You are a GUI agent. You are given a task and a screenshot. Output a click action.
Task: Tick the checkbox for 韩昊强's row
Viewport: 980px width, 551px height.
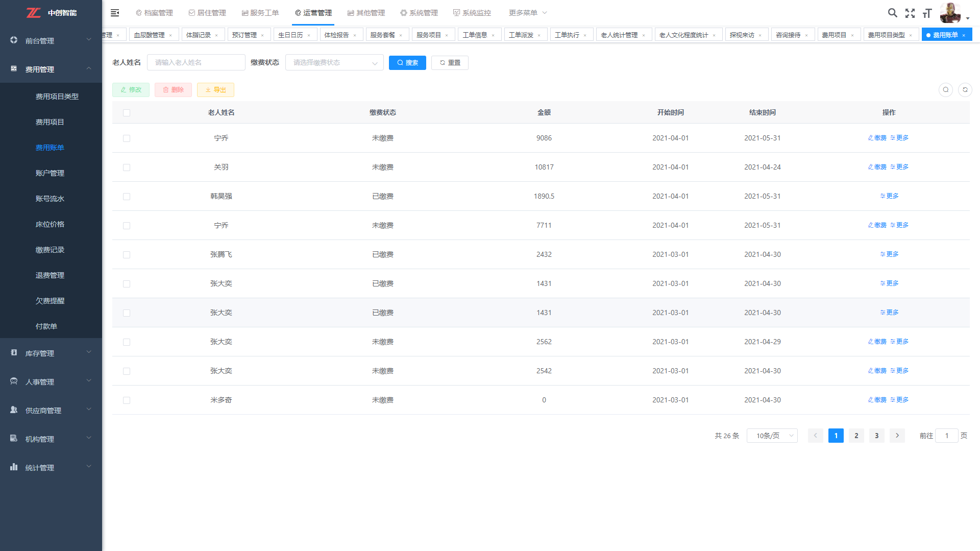pos(127,197)
